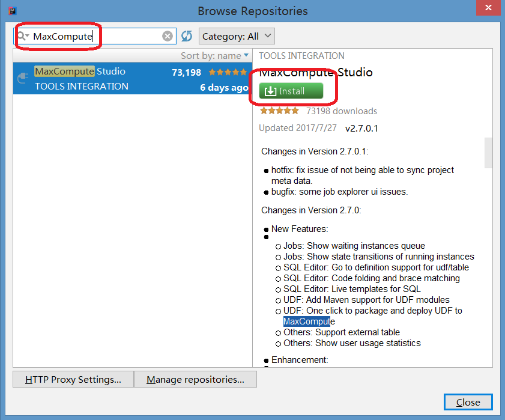
Task: Change sorting via Sort by: name
Action: [214, 56]
